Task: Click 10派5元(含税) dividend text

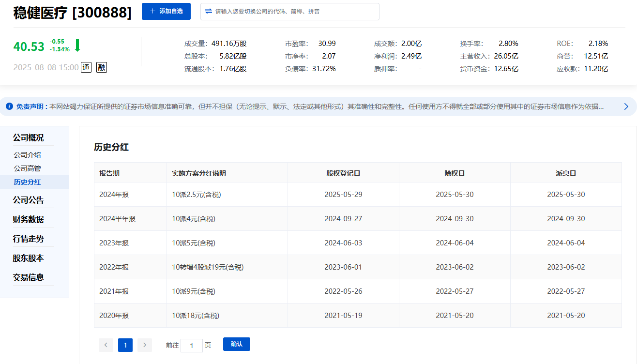Action: [x=194, y=243]
